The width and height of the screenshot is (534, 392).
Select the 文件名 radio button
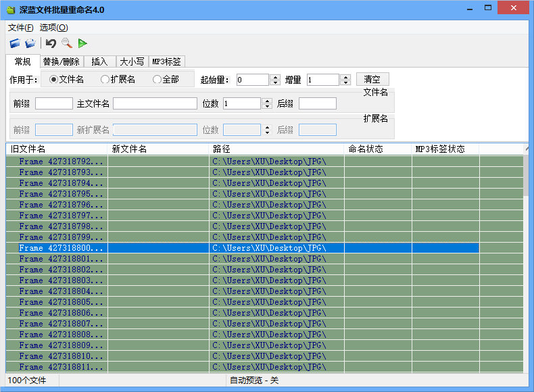67,79
